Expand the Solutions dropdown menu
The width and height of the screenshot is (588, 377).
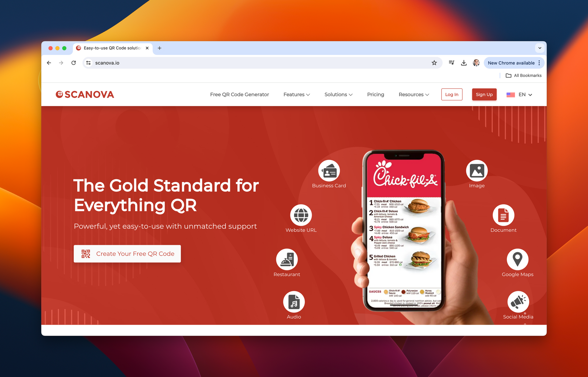tap(339, 95)
